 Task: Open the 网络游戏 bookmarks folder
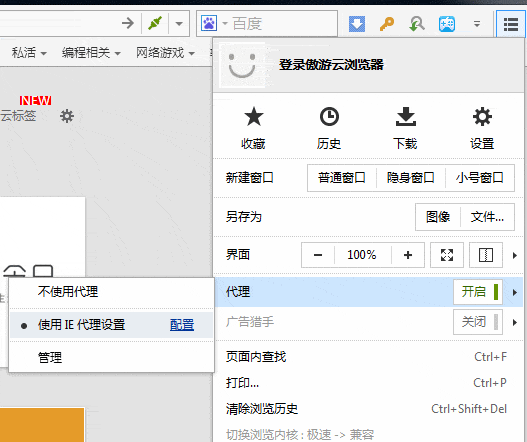click(x=165, y=52)
